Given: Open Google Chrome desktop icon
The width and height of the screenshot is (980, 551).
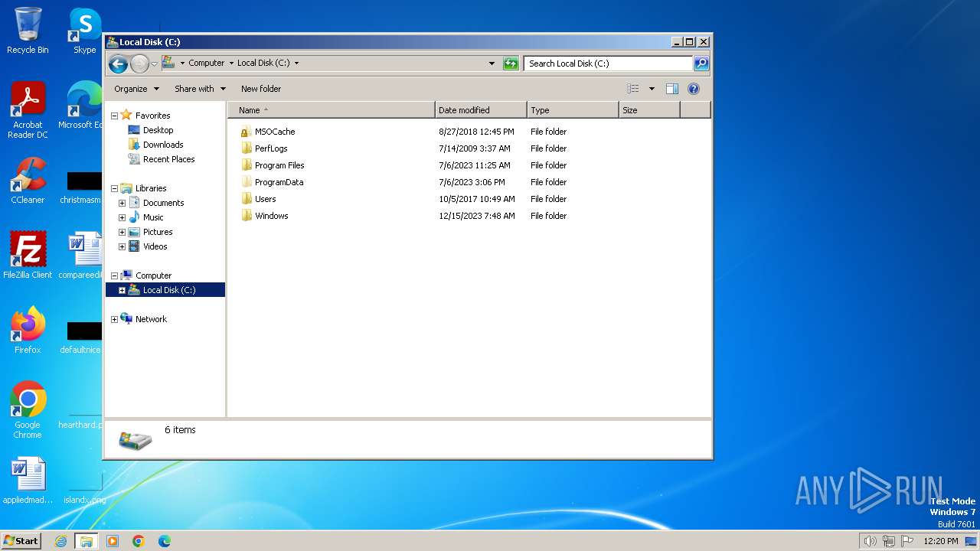Looking at the screenshot, I should coord(28,410).
